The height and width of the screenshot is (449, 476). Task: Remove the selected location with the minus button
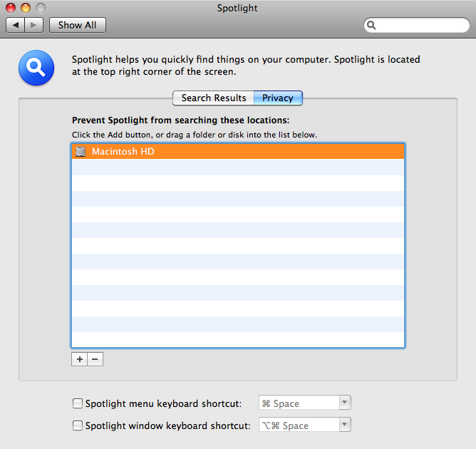point(95,359)
